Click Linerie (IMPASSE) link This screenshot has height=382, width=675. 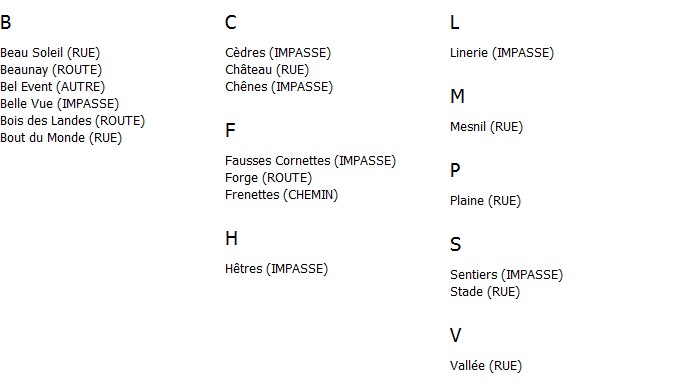tap(502, 53)
